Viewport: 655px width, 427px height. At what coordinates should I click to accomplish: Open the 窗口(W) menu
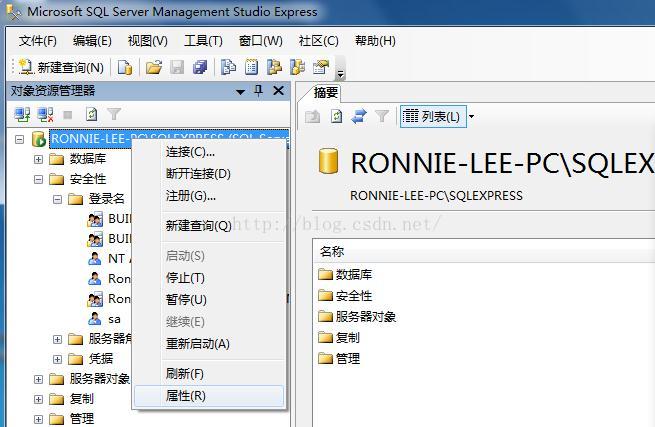[261, 41]
